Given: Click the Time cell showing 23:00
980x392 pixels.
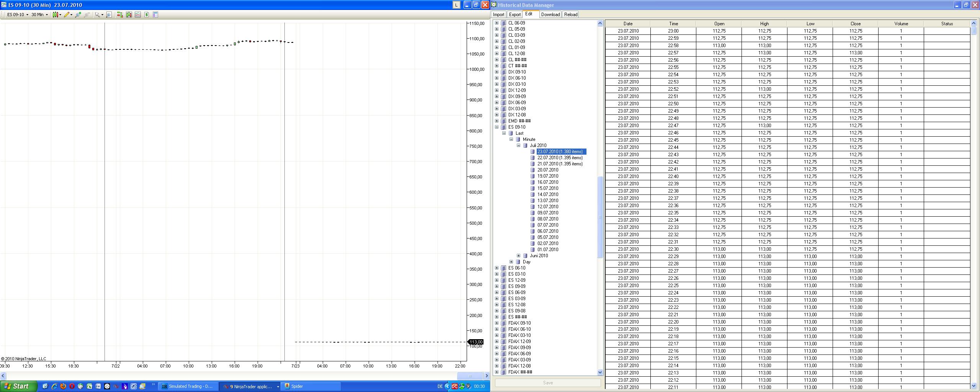Looking at the screenshot, I should 673,31.
